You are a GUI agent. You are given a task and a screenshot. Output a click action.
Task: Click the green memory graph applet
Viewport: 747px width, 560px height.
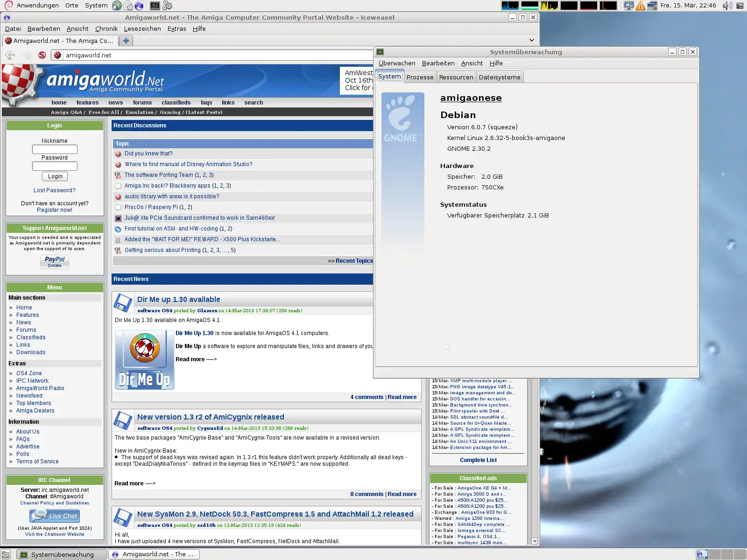coord(529,6)
